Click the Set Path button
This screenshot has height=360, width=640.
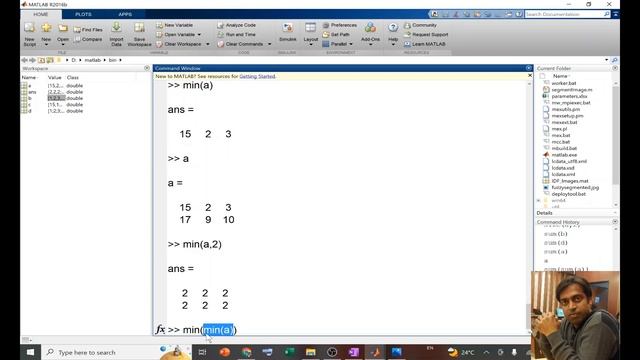336,35
